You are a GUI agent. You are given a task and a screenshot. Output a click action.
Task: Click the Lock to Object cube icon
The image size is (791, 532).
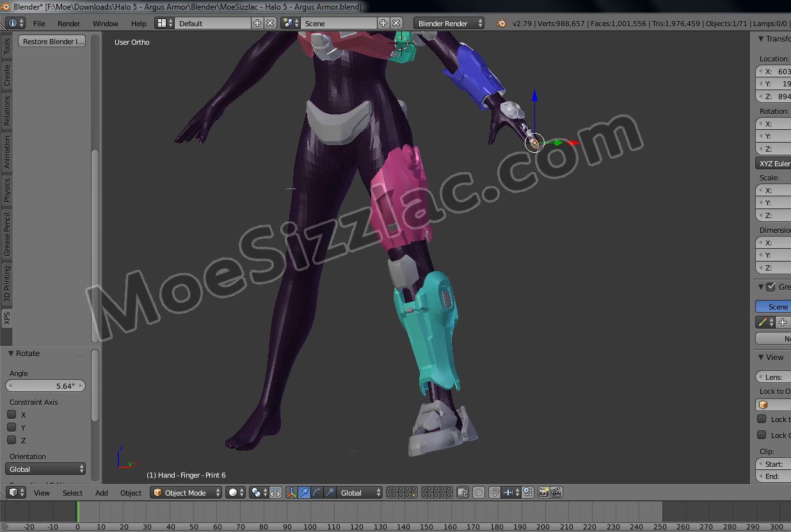point(763,405)
